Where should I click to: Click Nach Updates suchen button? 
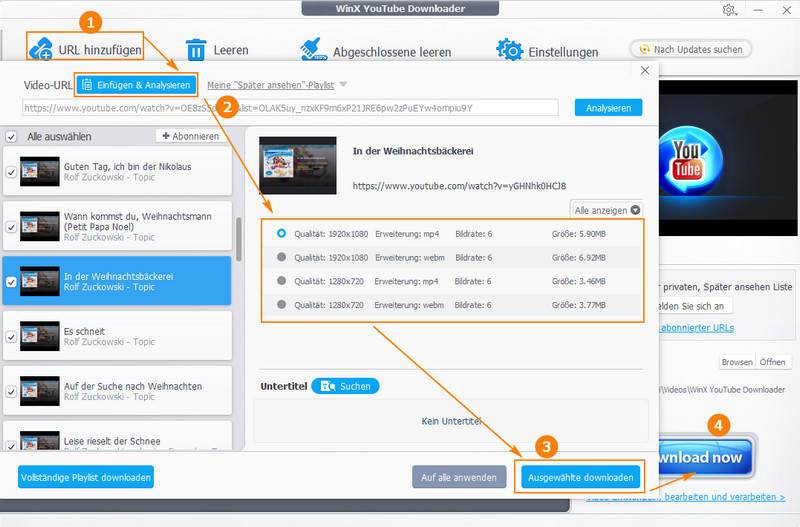click(689, 48)
